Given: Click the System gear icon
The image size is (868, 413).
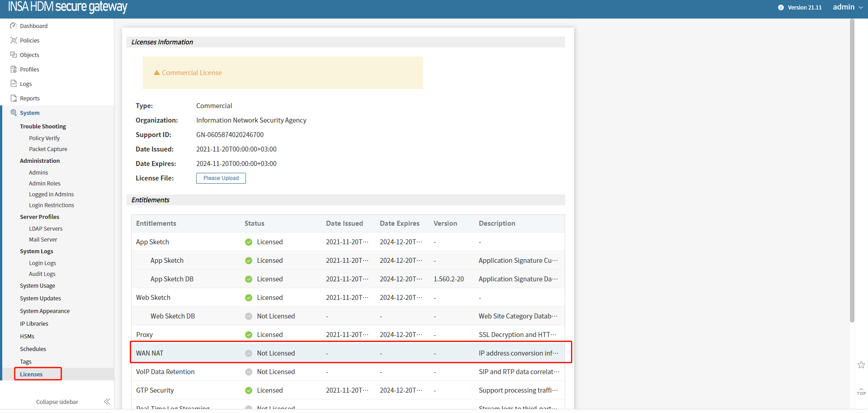Looking at the screenshot, I should click(x=14, y=113).
